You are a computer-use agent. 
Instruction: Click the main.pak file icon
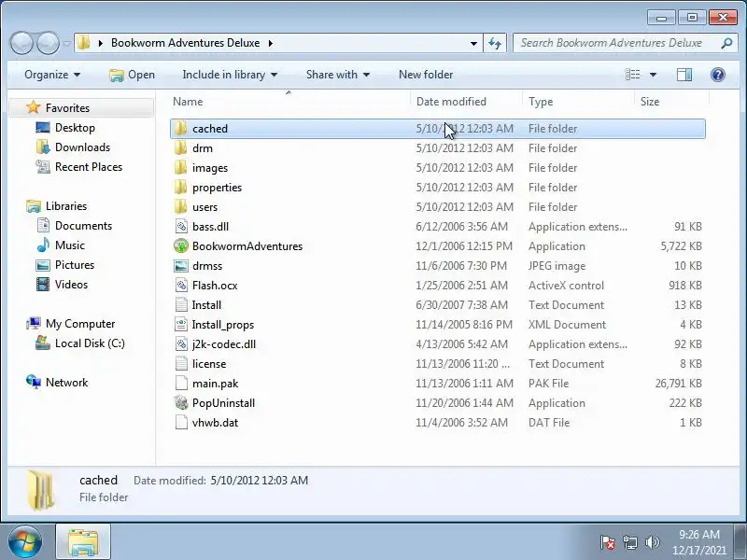[181, 384]
